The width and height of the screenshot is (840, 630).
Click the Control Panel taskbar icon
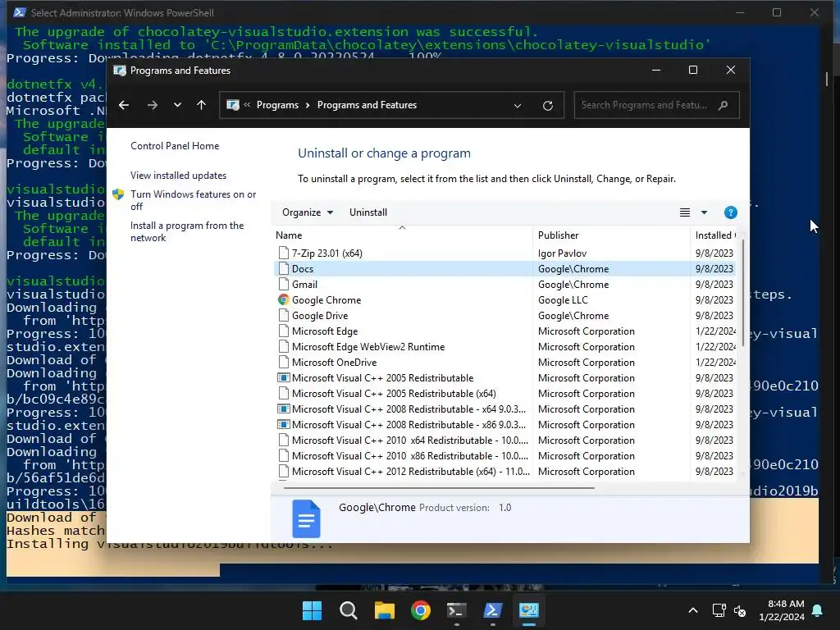click(529, 610)
